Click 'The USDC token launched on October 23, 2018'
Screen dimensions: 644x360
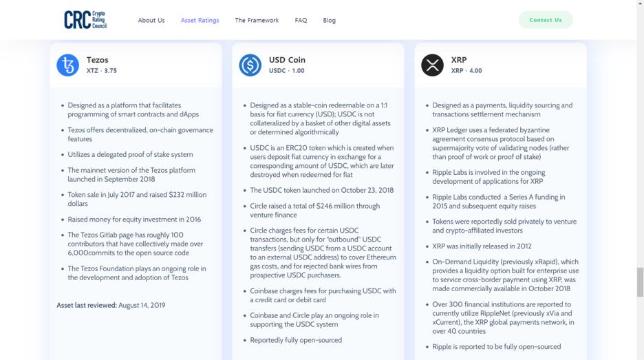point(321,190)
